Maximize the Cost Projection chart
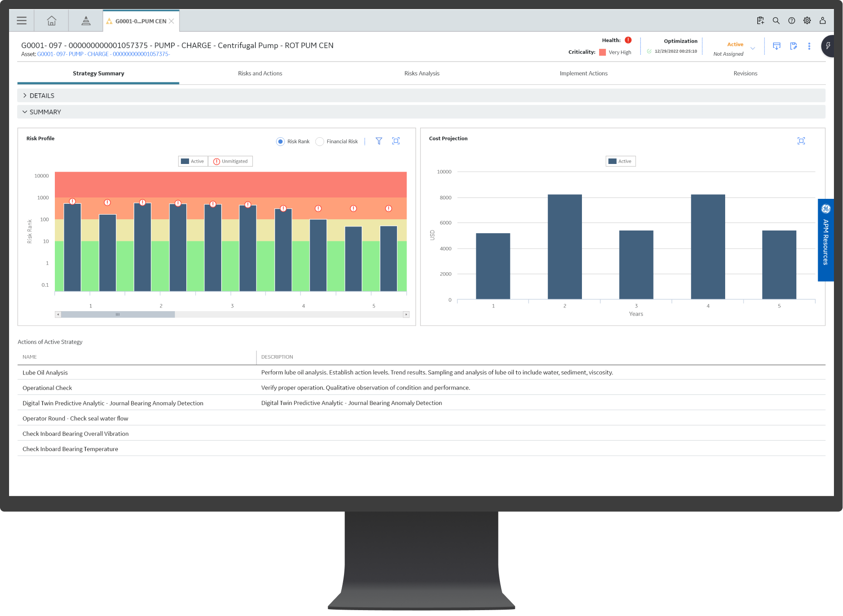Image resolution: width=843 pixels, height=616 pixels. [801, 141]
